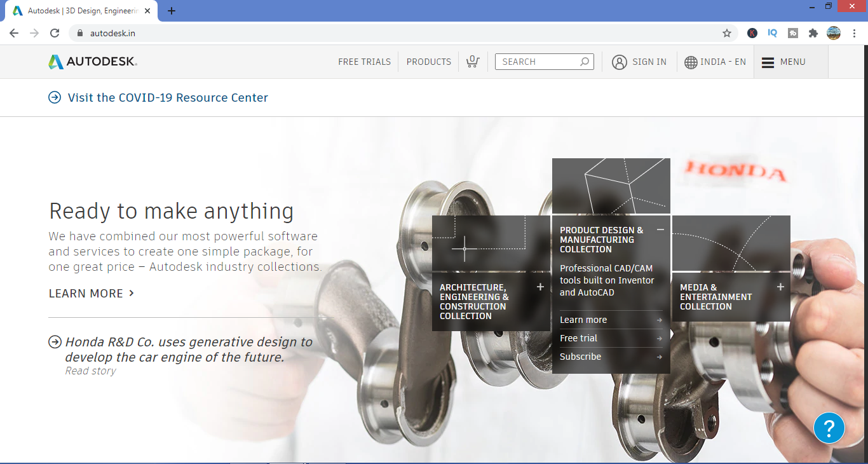Bookmark this page with the star icon
Screen dimensions: 868x464
coord(727,33)
